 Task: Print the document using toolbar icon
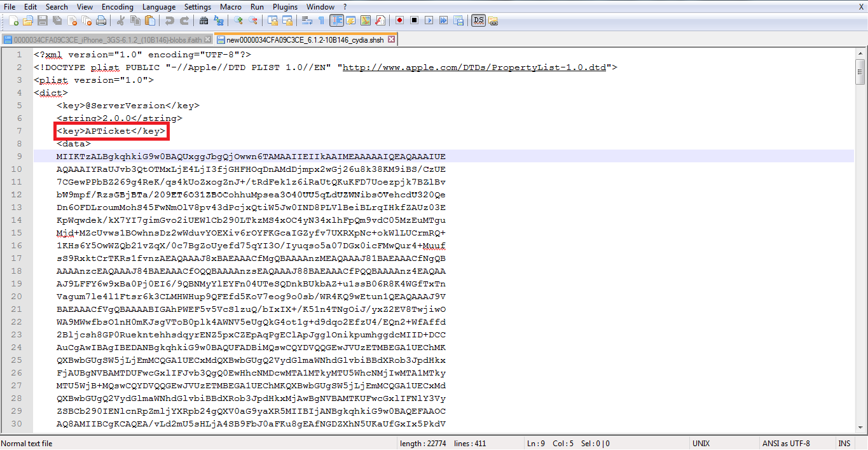[101, 20]
